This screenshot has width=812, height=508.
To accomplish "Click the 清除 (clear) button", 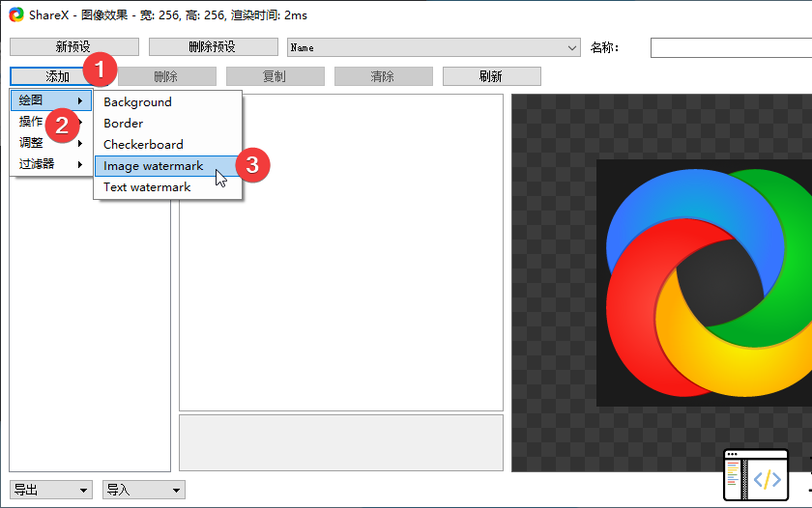I will 383,76.
